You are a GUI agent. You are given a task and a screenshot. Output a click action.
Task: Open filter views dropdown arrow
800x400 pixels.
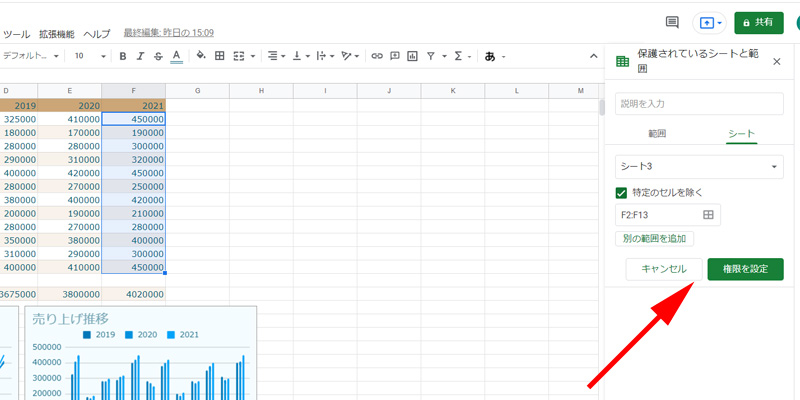tap(444, 56)
